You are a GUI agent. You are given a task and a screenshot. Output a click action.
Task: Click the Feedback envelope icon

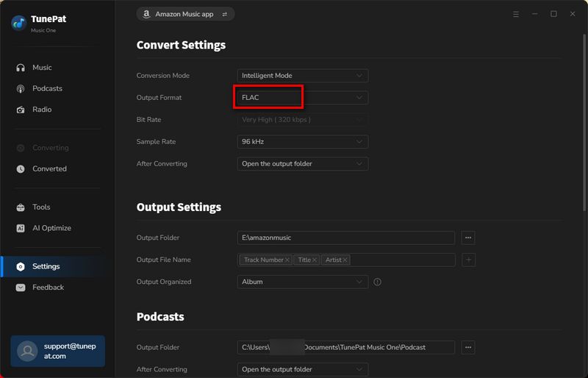pos(21,288)
